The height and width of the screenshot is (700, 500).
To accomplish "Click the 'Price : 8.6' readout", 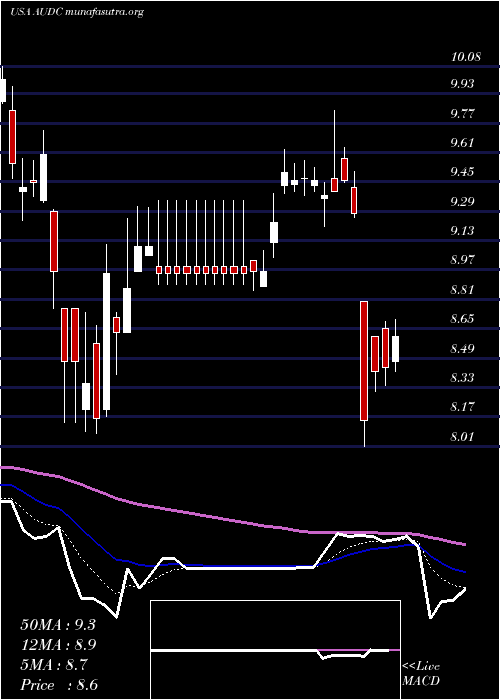I will (x=59, y=685).
